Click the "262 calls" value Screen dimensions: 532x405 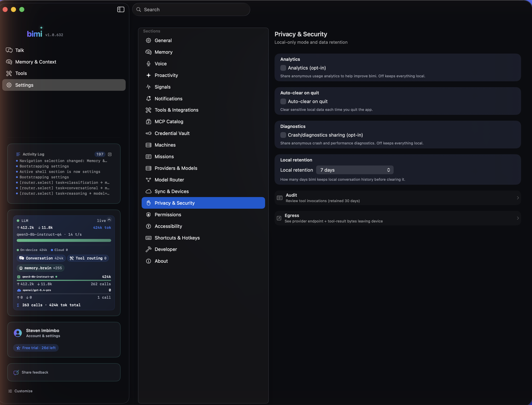(101, 284)
